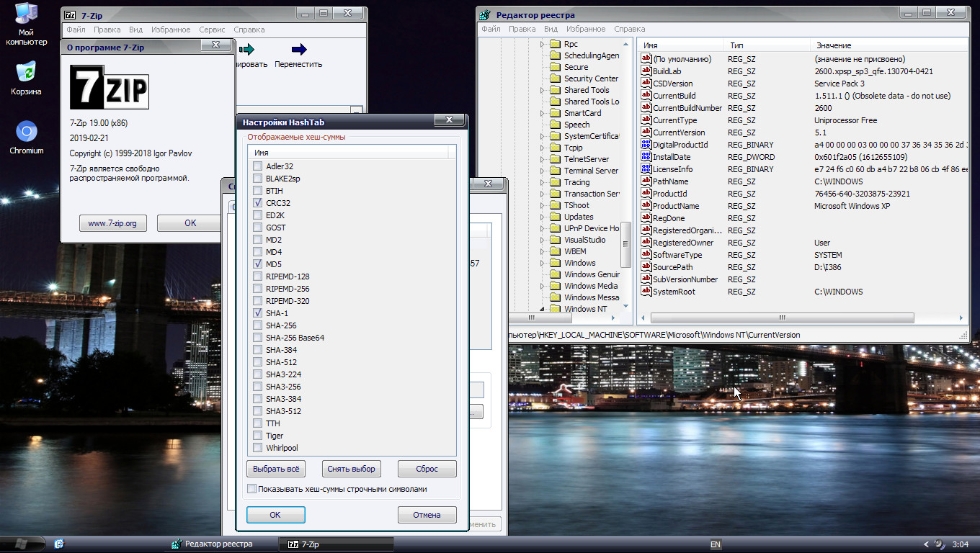Screen dimensions: 980x553
Task: Toggle lowercase hash display checkbox
Action: pyautogui.click(x=251, y=489)
